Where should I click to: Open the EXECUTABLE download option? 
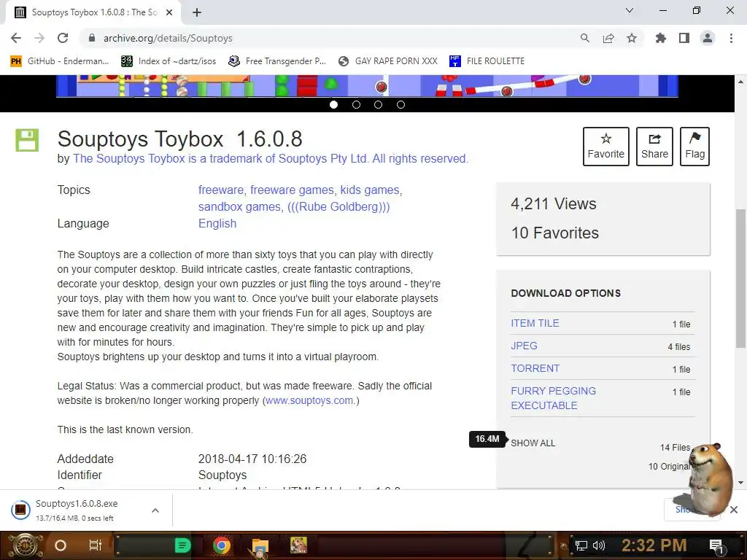click(553, 398)
